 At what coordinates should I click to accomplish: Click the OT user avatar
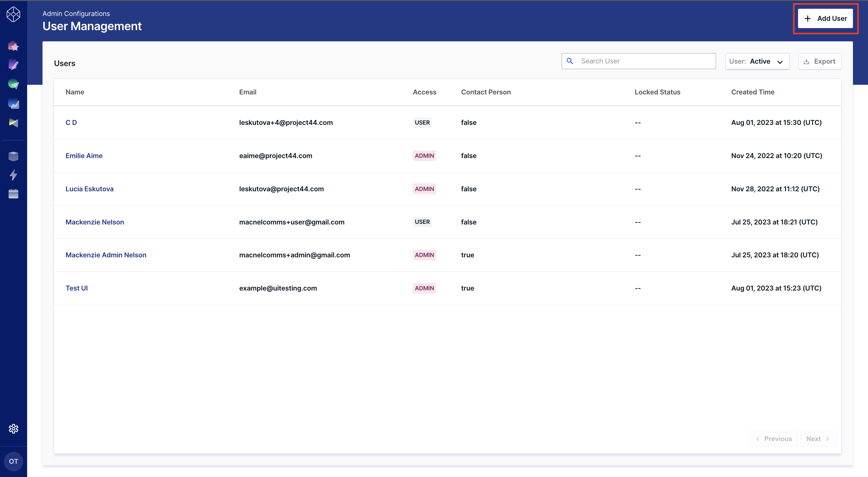pyautogui.click(x=14, y=461)
